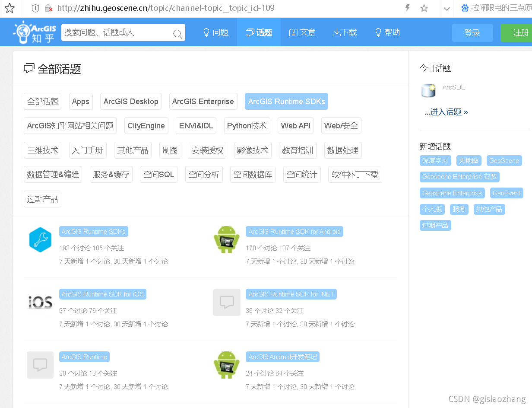The width and height of the screenshot is (532, 408).
Task: Select the ArcGIS Runtime SDKs category filter
Action: pos(287,102)
